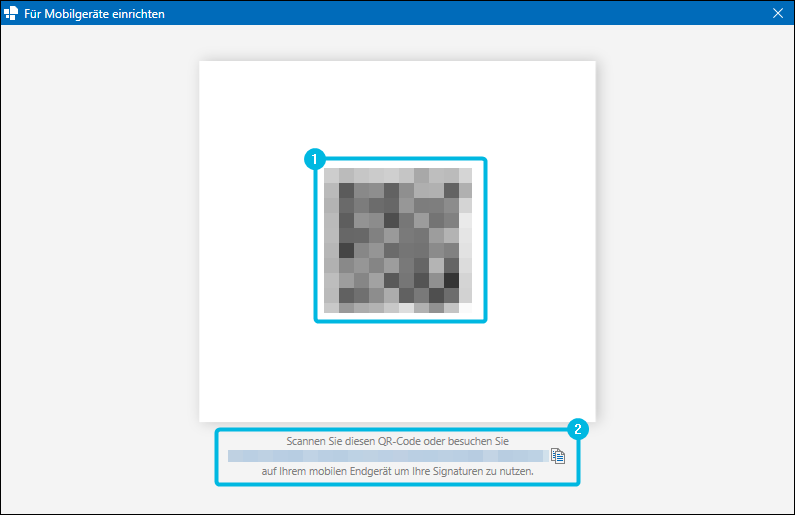Click the text 'auf Ihrem mobilen Endgerät um Ihre Signaturen zu nutzen.'
This screenshot has height=515, width=795.
(x=398, y=471)
